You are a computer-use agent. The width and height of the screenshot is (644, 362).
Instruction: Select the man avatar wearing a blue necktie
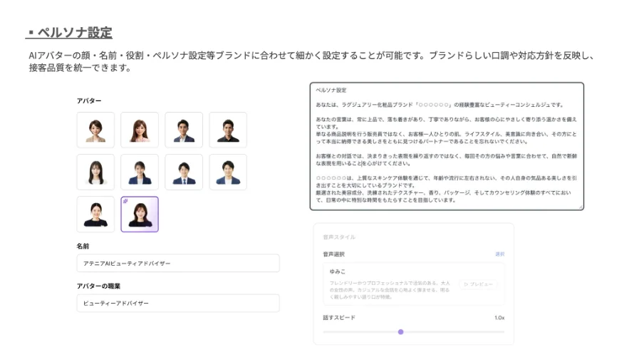tap(184, 172)
